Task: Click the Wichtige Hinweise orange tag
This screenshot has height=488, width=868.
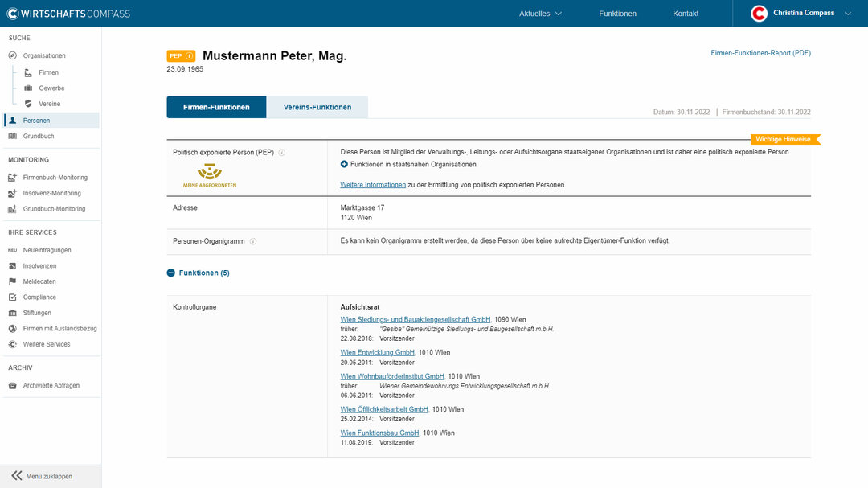Action: pyautogui.click(x=784, y=139)
